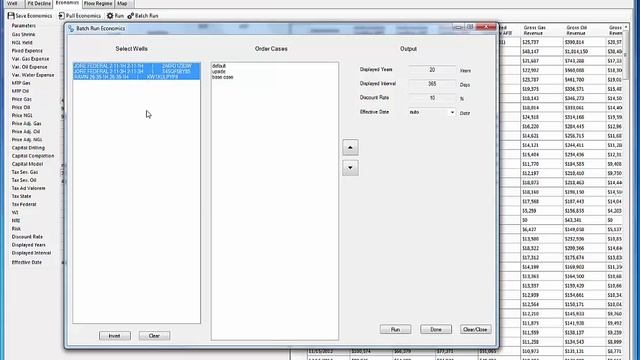
Task: Click Var. Water Expense parameter
Action: [x=33, y=75]
